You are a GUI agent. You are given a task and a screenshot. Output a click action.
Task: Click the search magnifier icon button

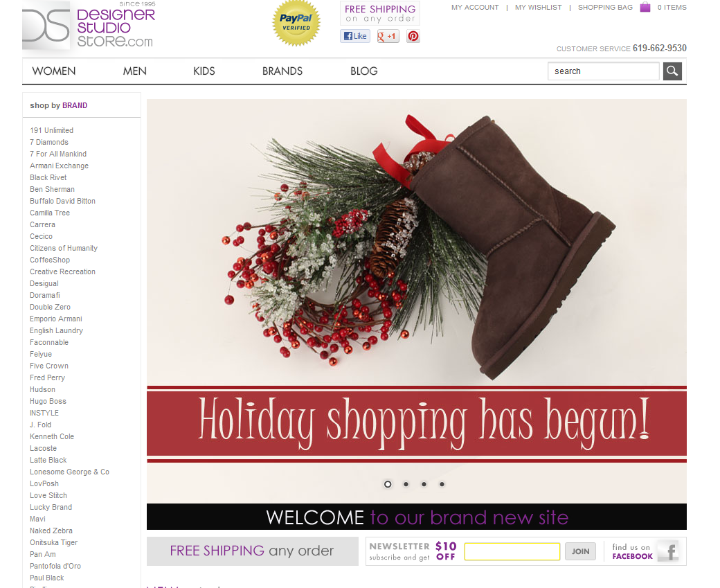672,71
